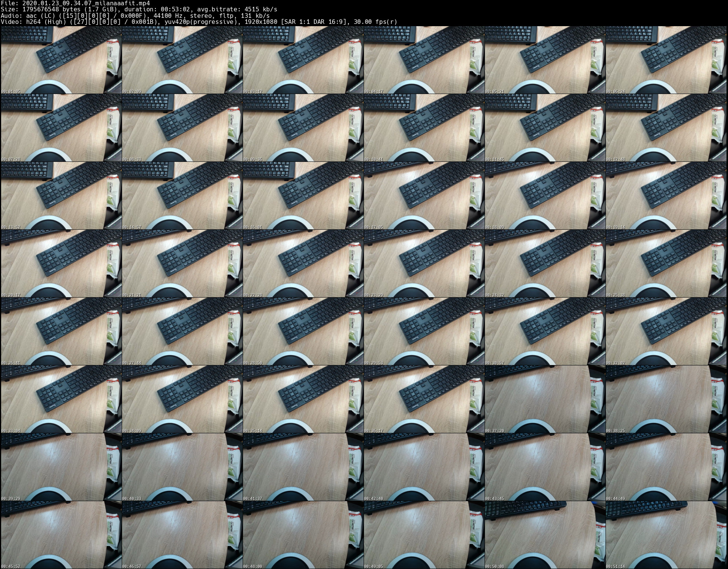
Task: Open the thumbnail timestamped 00:36:17
Action: coord(424,399)
